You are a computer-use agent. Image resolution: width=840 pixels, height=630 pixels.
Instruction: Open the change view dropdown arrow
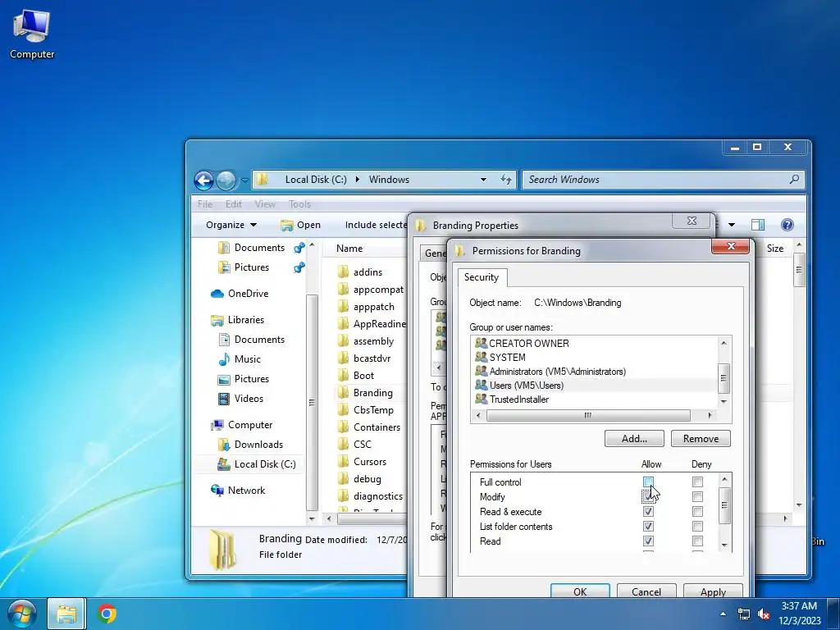(x=731, y=225)
